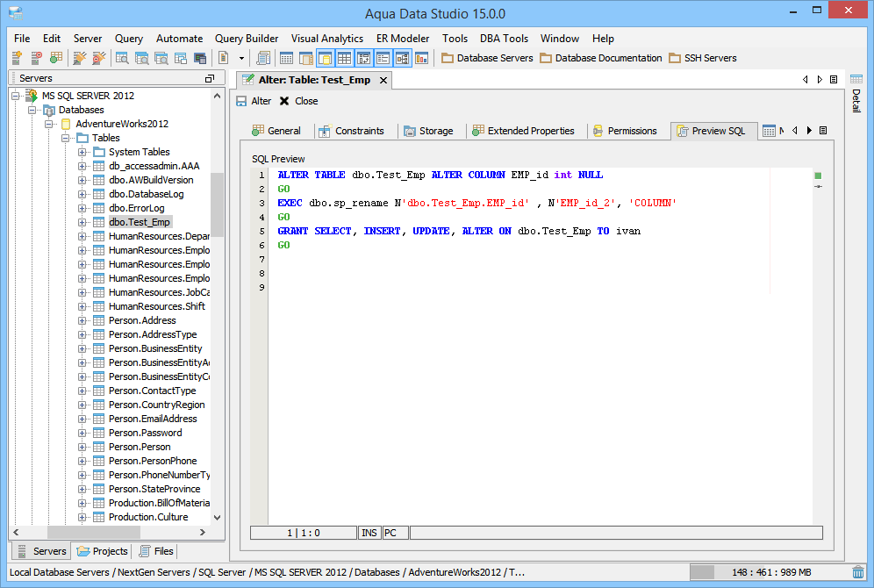Open the new document dropdown arrow
The height and width of the screenshot is (588, 874).
pyautogui.click(x=240, y=58)
